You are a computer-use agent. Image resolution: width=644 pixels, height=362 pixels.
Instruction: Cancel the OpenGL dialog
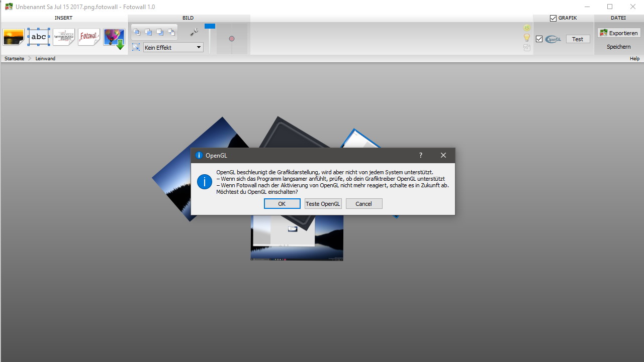[364, 204]
